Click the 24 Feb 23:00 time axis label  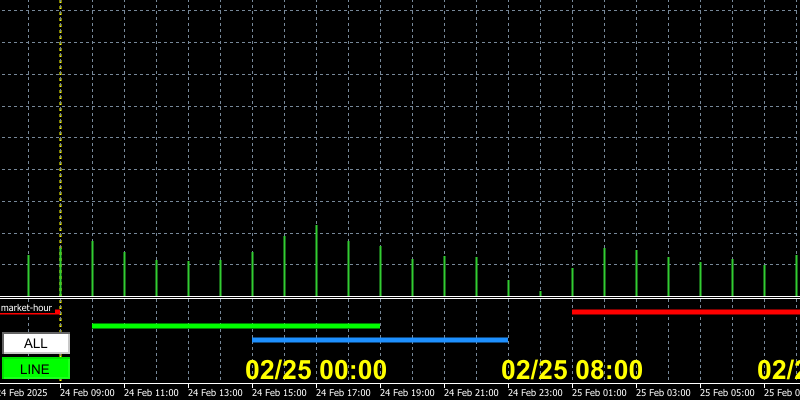coord(535,393)
